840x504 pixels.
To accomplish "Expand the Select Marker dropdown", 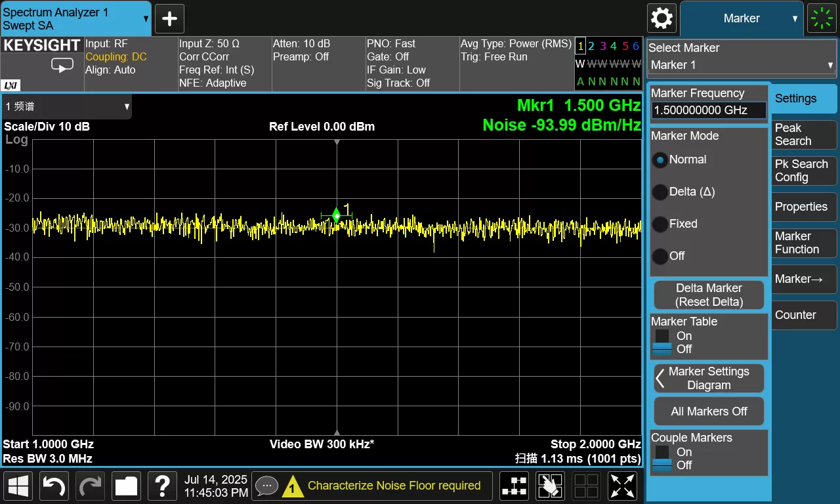I will click(741, 65).
